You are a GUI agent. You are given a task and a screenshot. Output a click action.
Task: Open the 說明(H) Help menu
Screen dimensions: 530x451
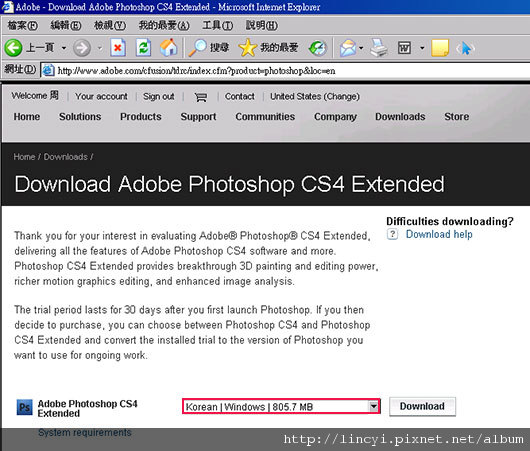262,25
